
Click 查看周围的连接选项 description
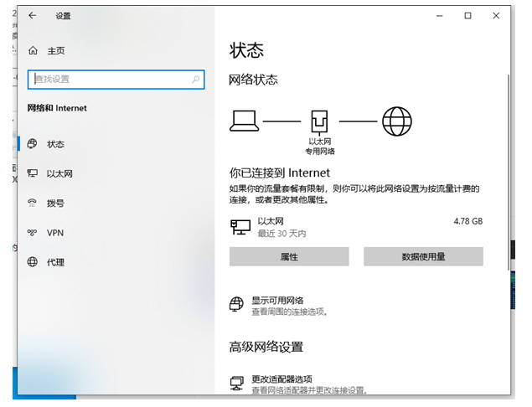(290, 312)
